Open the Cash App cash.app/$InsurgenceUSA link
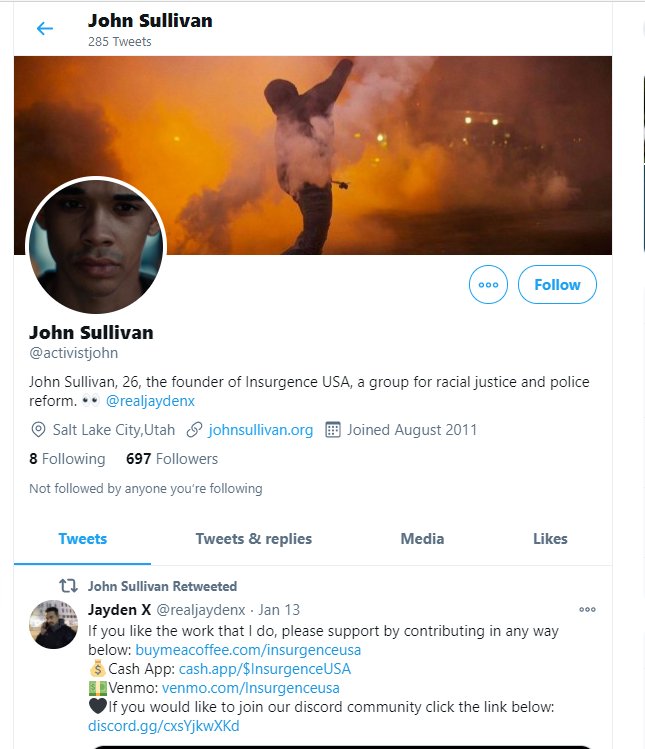Viewport: 645px width, 749px height. (x=264, y=669)
